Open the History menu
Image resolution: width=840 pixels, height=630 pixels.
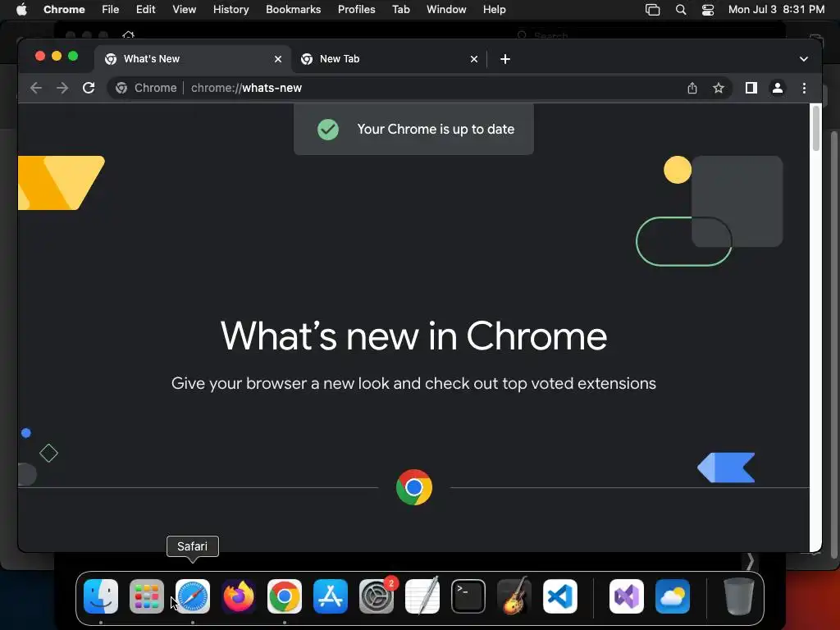(231, 10)
